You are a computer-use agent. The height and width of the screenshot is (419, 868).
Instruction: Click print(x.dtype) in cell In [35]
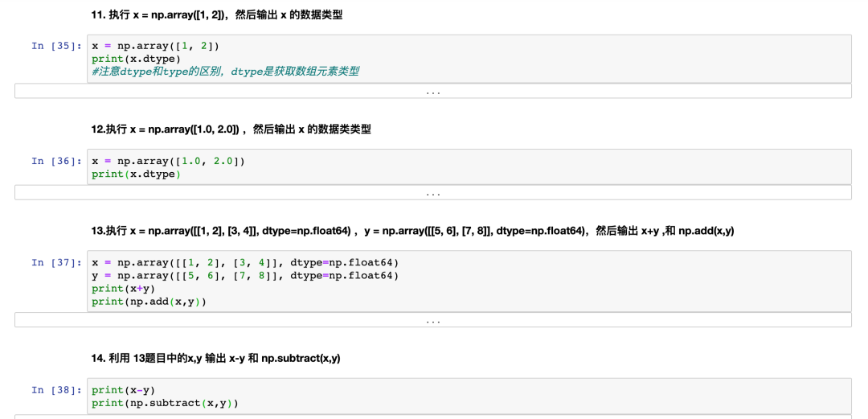(x=136, y=58)
